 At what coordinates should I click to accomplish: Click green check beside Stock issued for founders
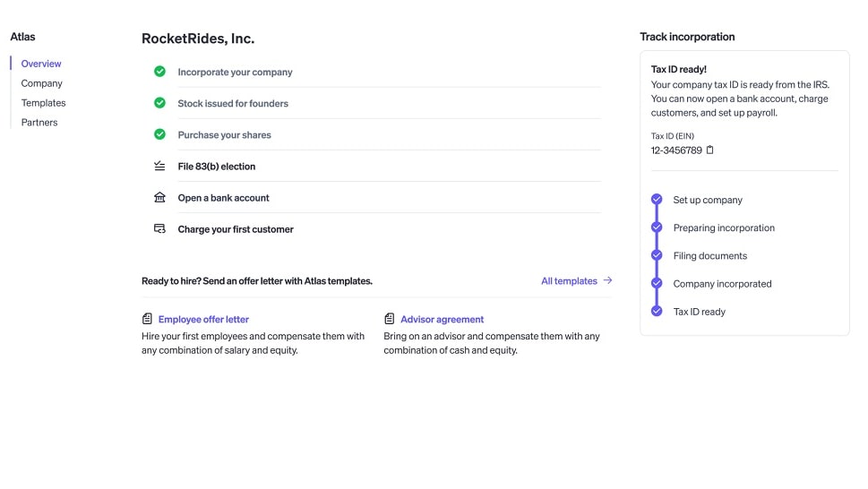159,103
